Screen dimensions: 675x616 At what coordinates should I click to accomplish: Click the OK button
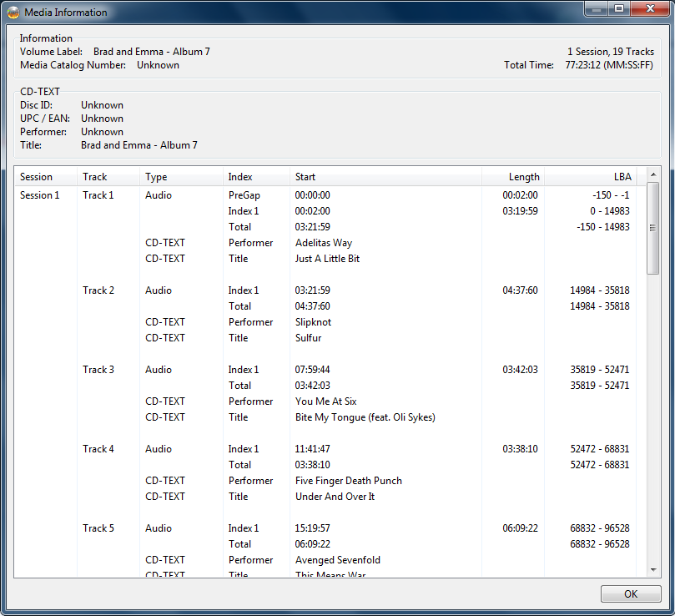click(630, 593)
